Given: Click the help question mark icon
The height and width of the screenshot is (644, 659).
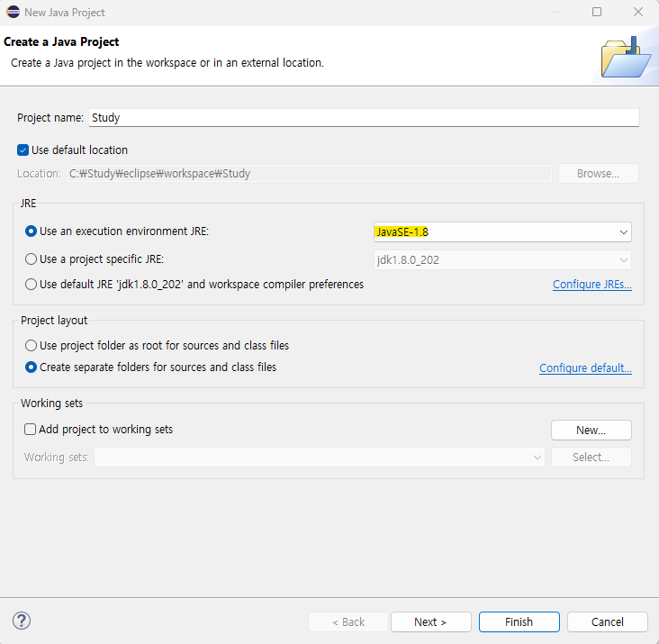Looking at the screenshot, I should point(22,621).
